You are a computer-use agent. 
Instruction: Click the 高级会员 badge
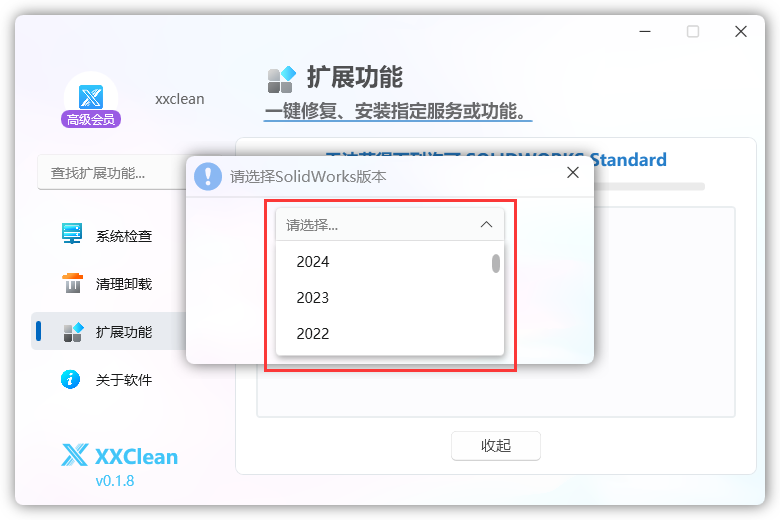[91, 119]
